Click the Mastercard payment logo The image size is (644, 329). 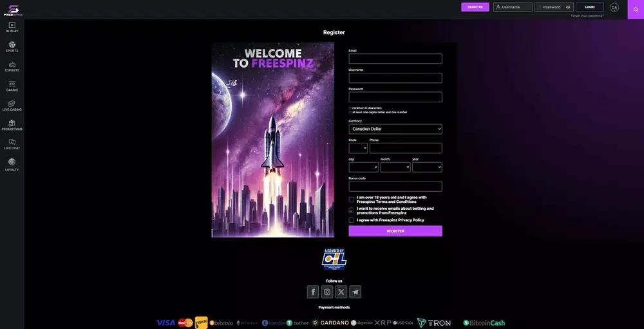[x=185, y=323]
